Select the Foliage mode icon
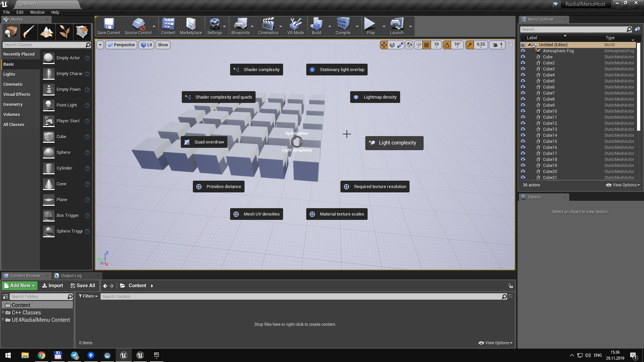Viewport: 644px width, 362px height. 64,32
